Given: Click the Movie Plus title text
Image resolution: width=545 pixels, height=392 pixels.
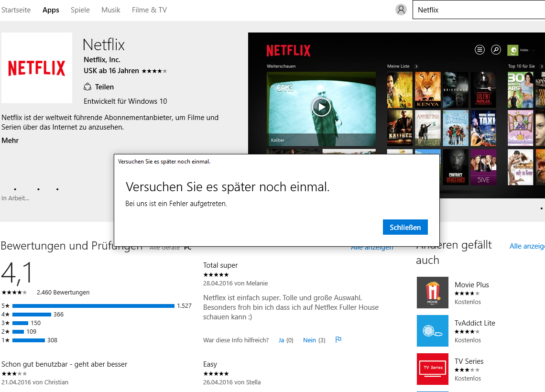Looking at the screenshot, I should coord(472,284).
